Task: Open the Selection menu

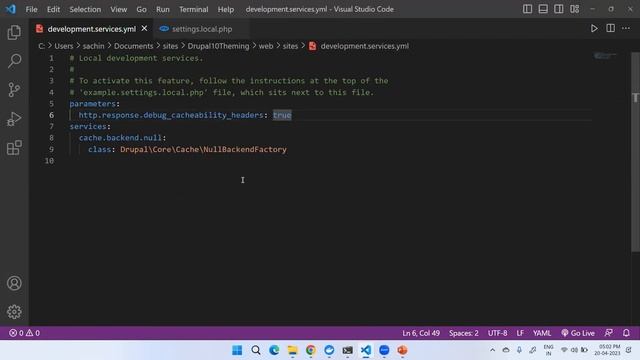Action: 85,9
